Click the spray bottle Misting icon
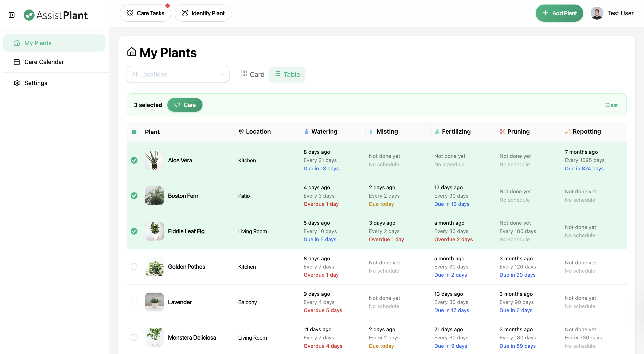The width and height of the screenshot is (644, 354). tap(372, 132)
